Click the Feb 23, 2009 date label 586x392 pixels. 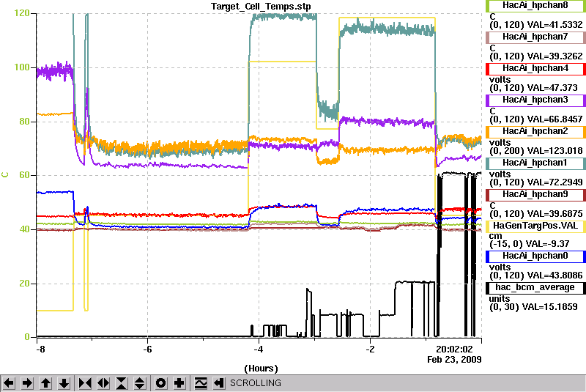tap(454, 360)
